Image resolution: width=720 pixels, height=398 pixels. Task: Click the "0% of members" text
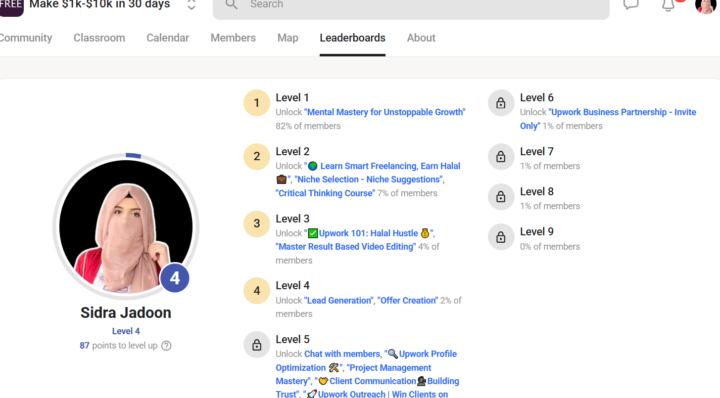(550, 247)
